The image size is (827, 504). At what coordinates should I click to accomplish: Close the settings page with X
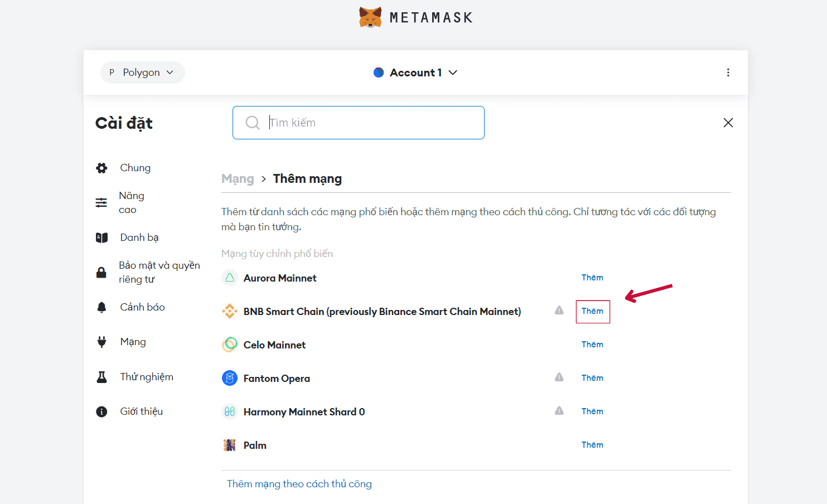point(728,123)
